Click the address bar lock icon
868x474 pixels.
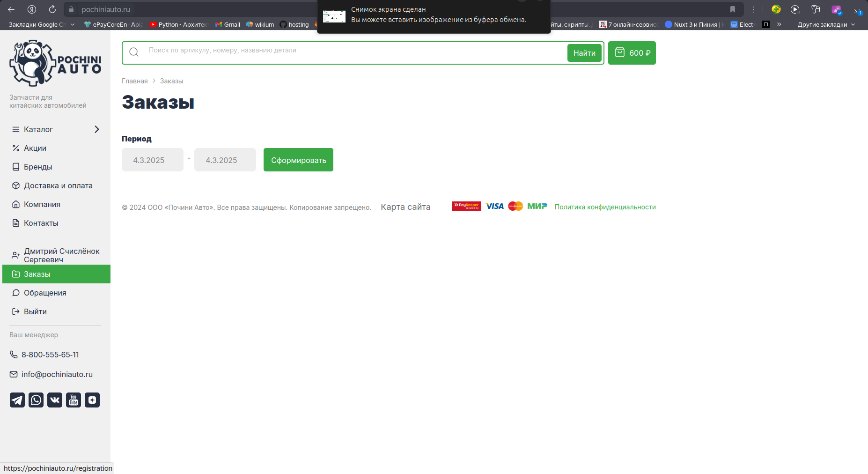[x=71, y=9]
